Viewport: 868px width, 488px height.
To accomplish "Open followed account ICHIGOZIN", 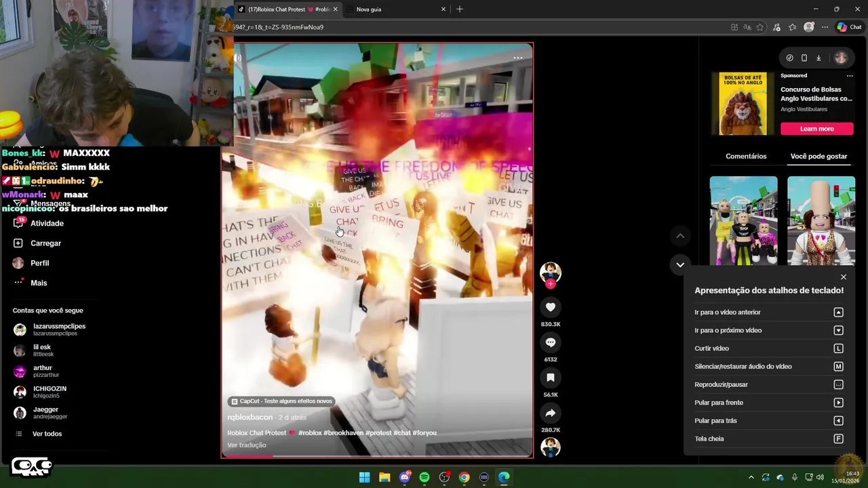I will pyautogui.click(x=40, y=392).
